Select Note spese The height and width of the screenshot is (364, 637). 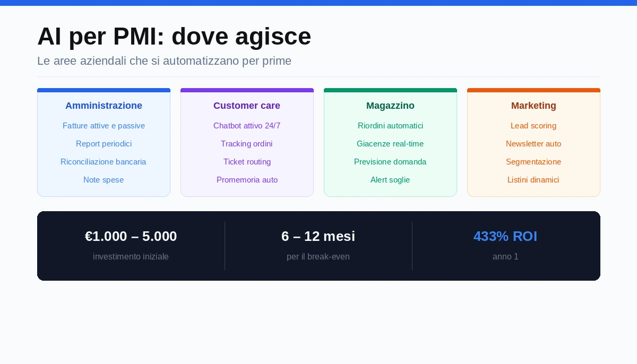pyautogui.click(x=104, y=180)
